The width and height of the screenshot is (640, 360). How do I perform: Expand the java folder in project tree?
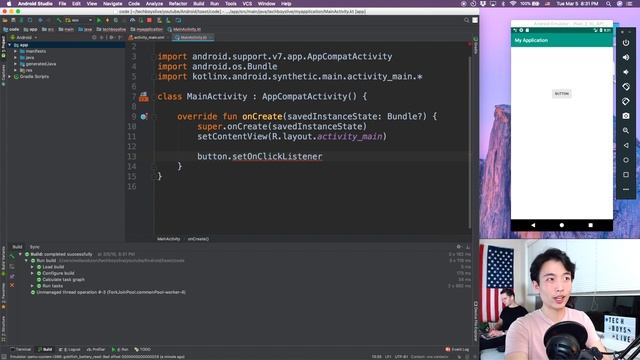pos(16,58)
